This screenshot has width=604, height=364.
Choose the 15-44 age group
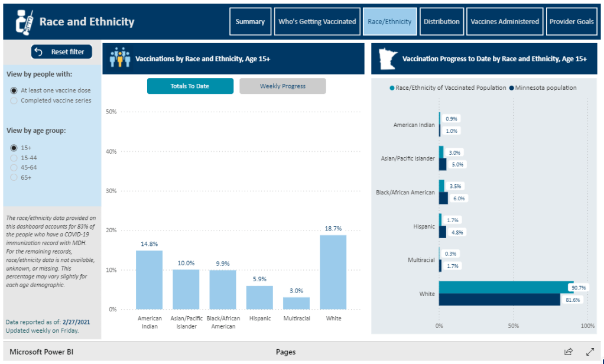coord(14,158)
